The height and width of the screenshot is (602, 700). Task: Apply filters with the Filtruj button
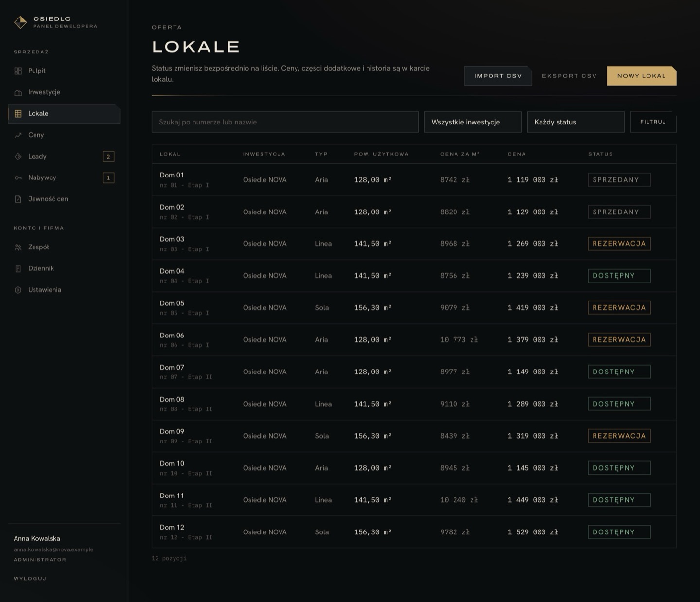click(x=653, y=122)
